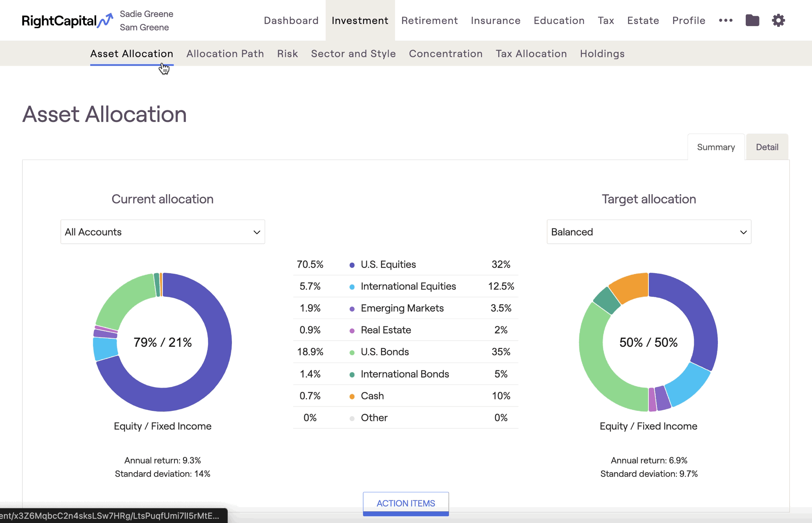Go to the Dashboard page
The height and width of the screenshot is (523, 812).
291,20
